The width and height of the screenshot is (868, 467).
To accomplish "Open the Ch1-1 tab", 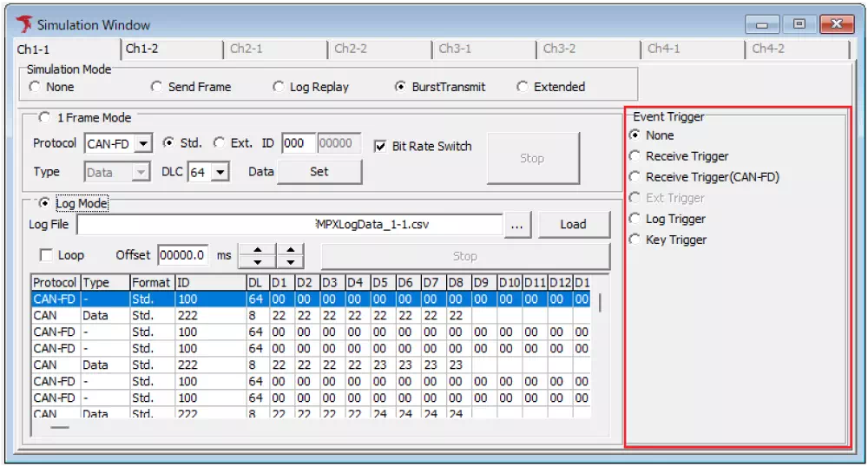I will 35,49.
